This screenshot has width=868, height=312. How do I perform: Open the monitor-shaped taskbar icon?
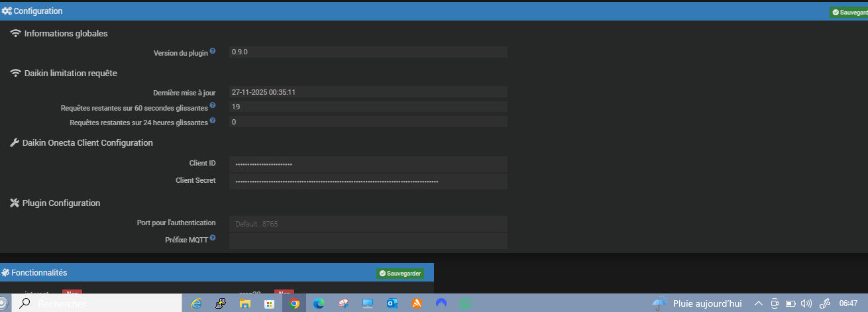pyautogui.click(x=368, y=303)
